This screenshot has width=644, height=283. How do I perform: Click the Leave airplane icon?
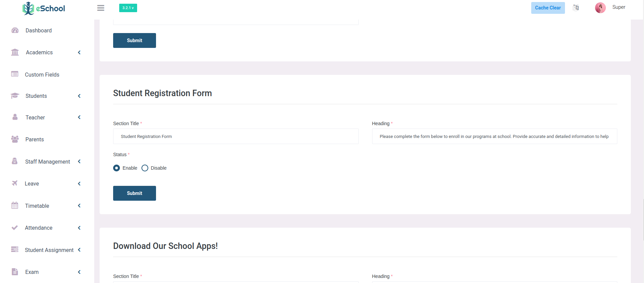click(x=15, y=183)
